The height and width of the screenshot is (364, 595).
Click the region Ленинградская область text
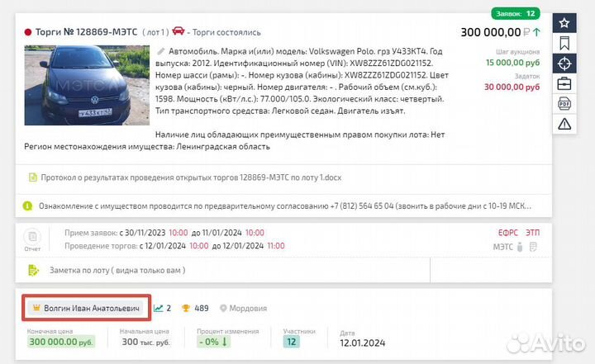[x=223, y=146]
